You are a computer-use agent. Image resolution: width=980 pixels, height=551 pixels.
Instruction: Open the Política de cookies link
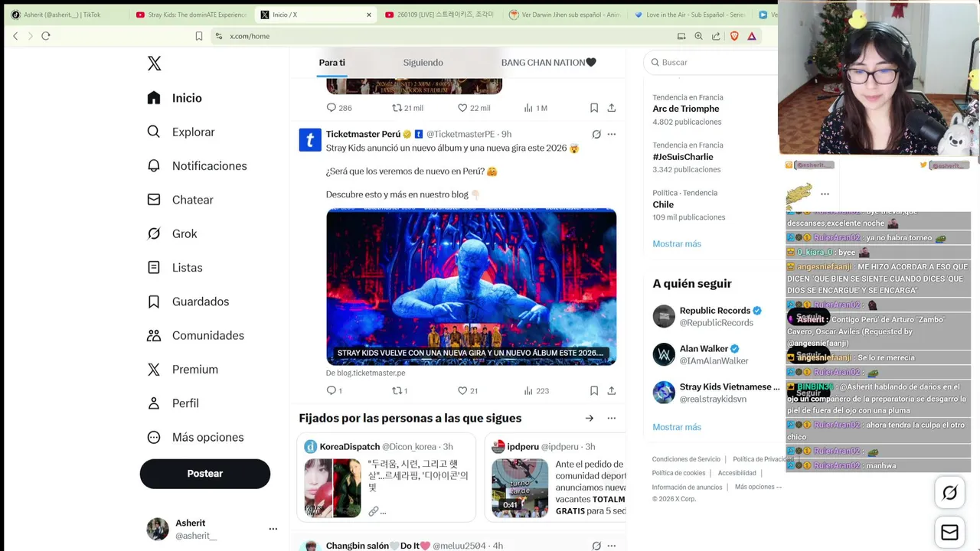678,473
